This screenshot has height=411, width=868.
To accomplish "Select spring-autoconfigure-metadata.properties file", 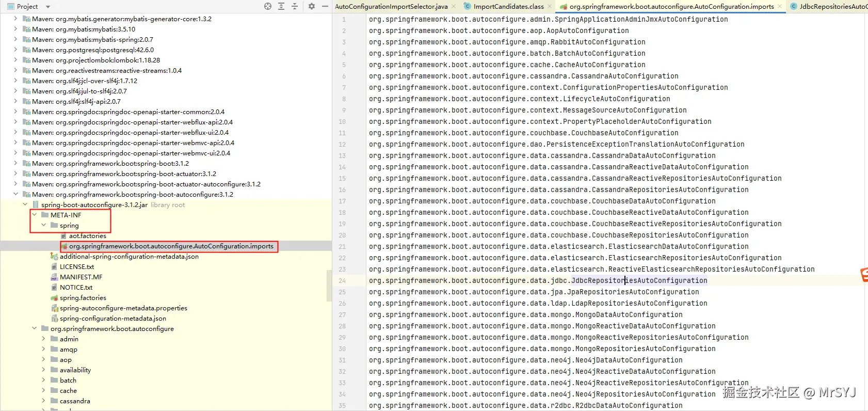I will (123, 308).
